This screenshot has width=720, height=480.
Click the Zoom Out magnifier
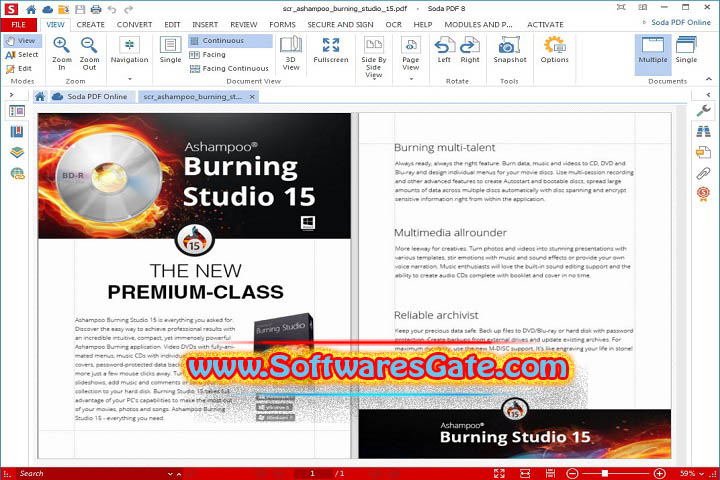[89, 54]
